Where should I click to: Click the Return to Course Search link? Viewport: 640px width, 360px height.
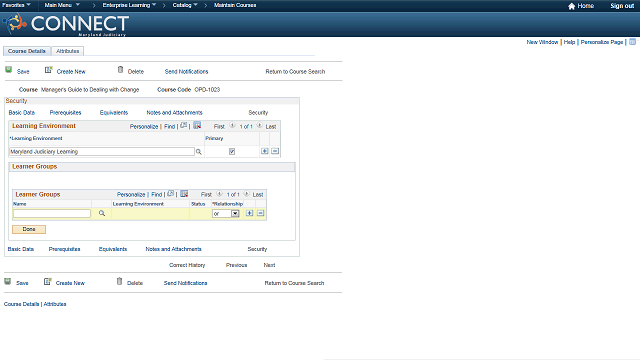click(x=295, y=71)
